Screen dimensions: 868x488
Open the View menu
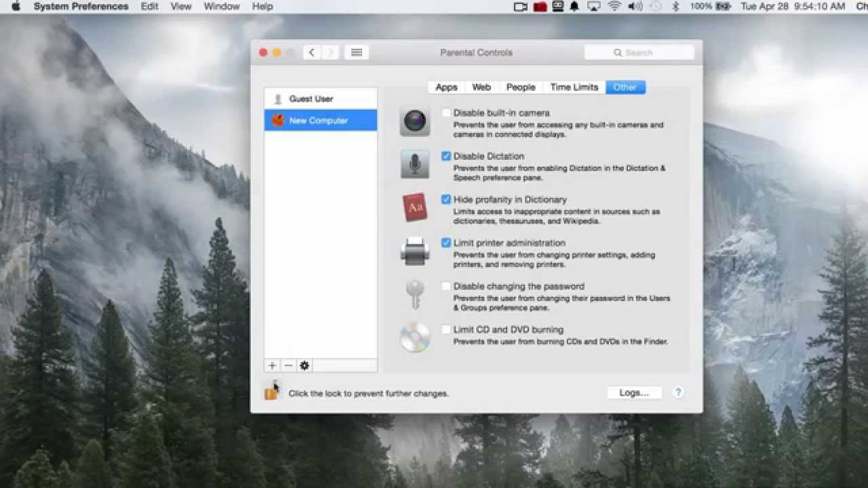coord(181,7)
